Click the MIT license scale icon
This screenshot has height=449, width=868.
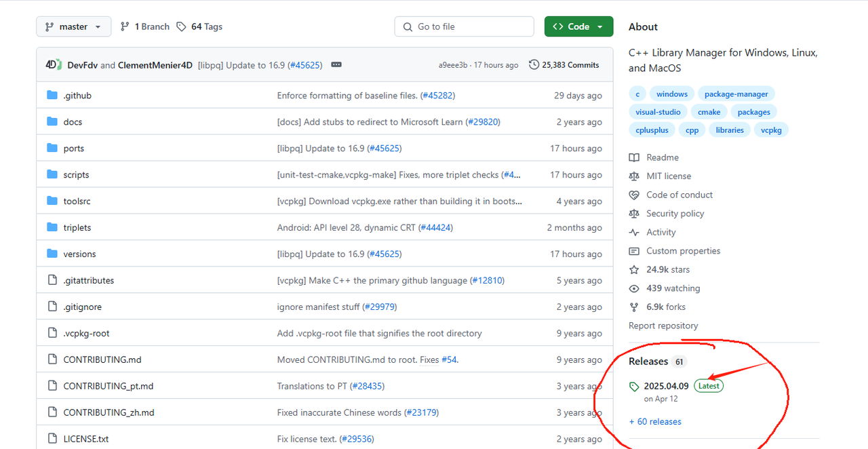point(634,176)
